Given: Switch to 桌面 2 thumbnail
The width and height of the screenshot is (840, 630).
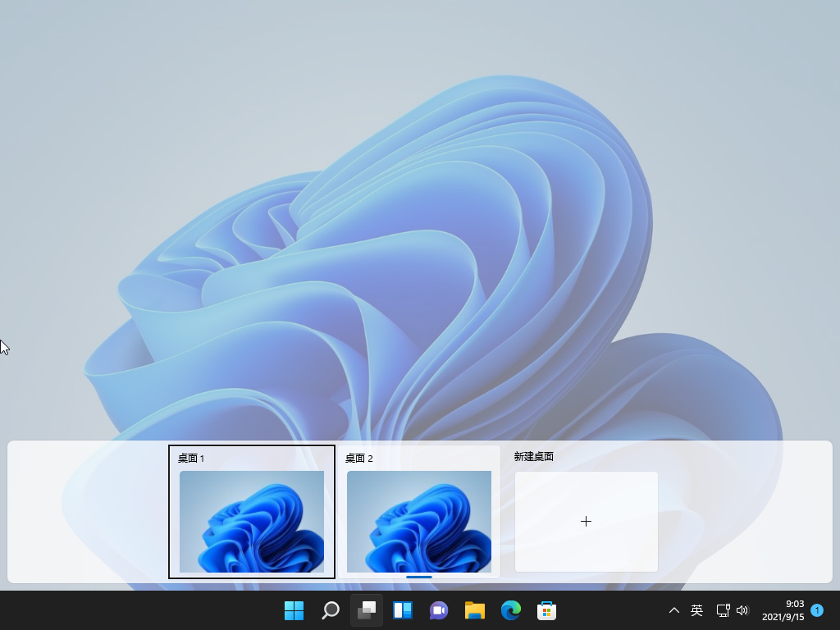Looking at the screenshot, I should point(419,521).
